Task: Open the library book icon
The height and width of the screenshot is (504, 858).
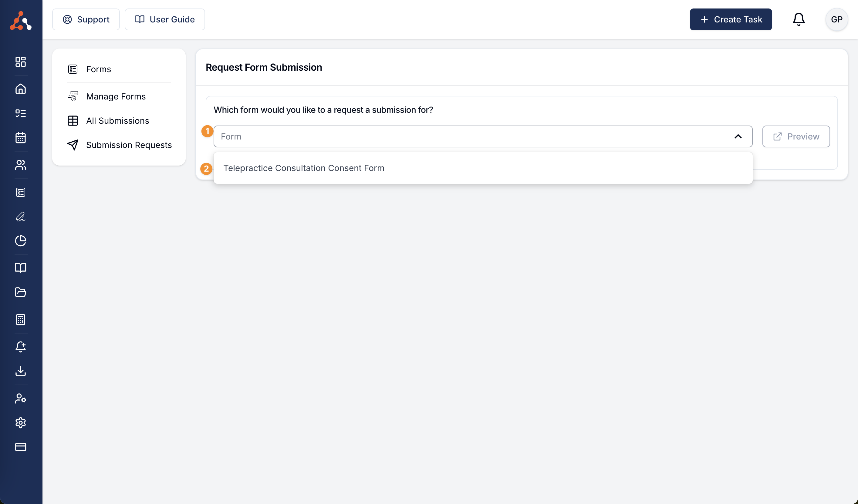Action: point(20,268)
